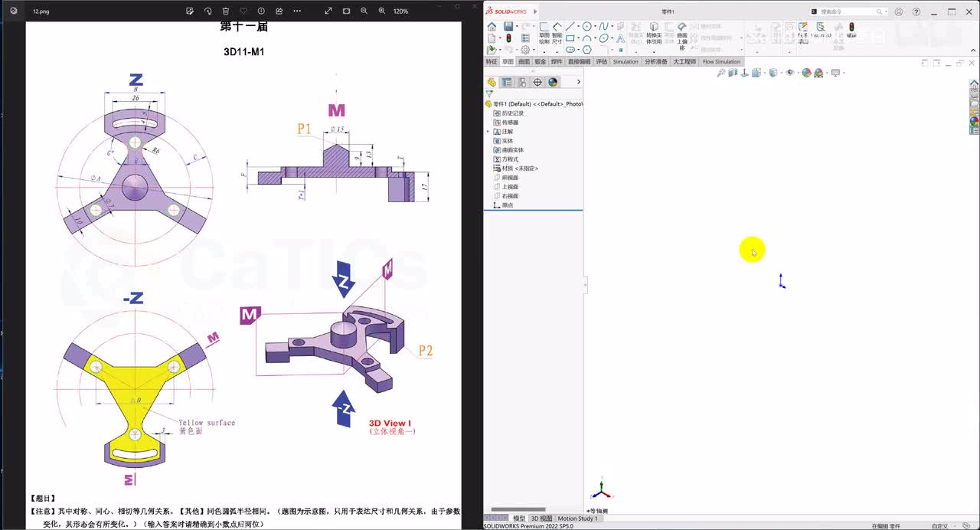The width and height of the screenshot is (980, 530).
Task: Open the three-dots more menu in Photos
Action: 297,11
